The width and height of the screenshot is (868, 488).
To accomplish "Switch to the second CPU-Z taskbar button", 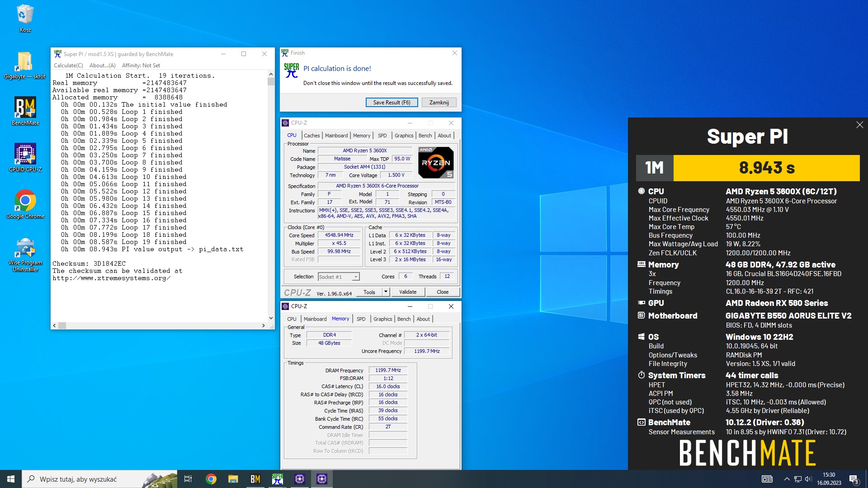I will pos(322,479).
